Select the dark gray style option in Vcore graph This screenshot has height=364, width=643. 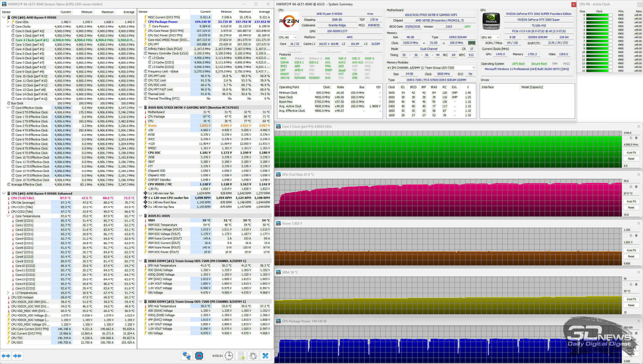tap(636, 236)
